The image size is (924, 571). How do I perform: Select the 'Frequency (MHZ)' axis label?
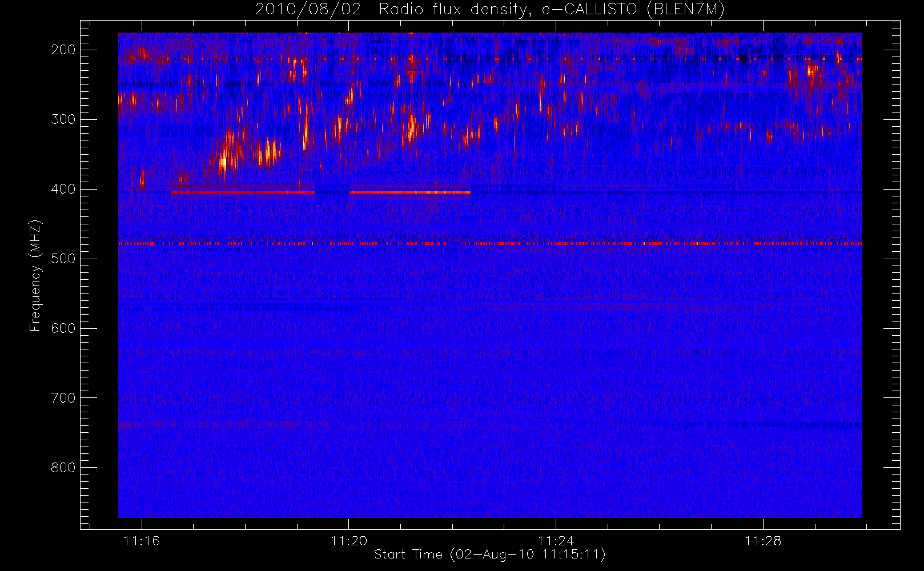coord(35,275)
